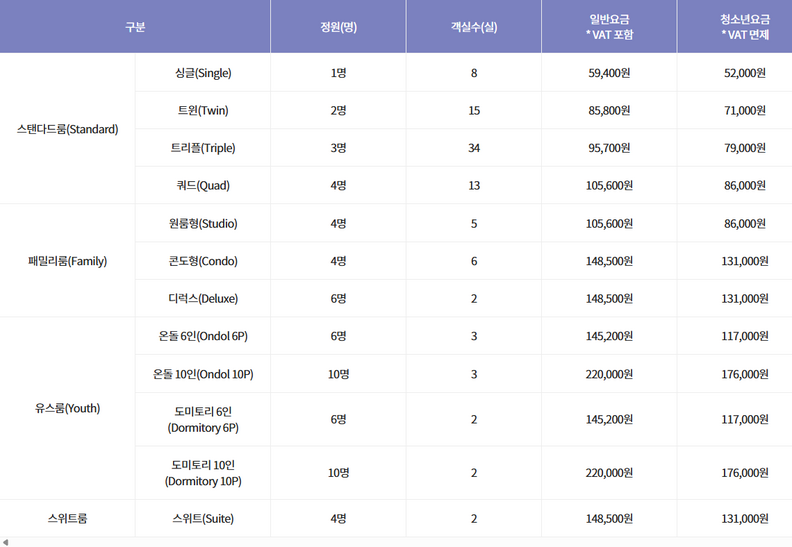Select the 스탠다드룸(Standard) category cell

[68, 129]
